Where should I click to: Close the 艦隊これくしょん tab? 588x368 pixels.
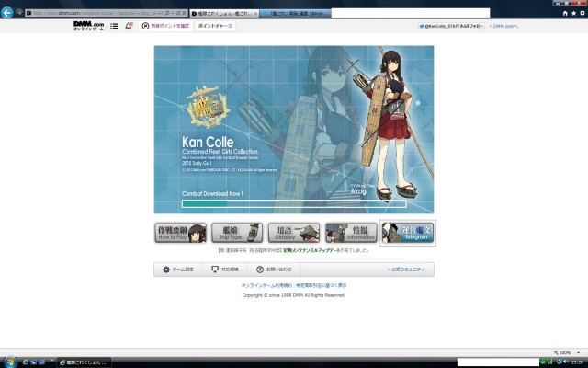[x=256, y=14]
